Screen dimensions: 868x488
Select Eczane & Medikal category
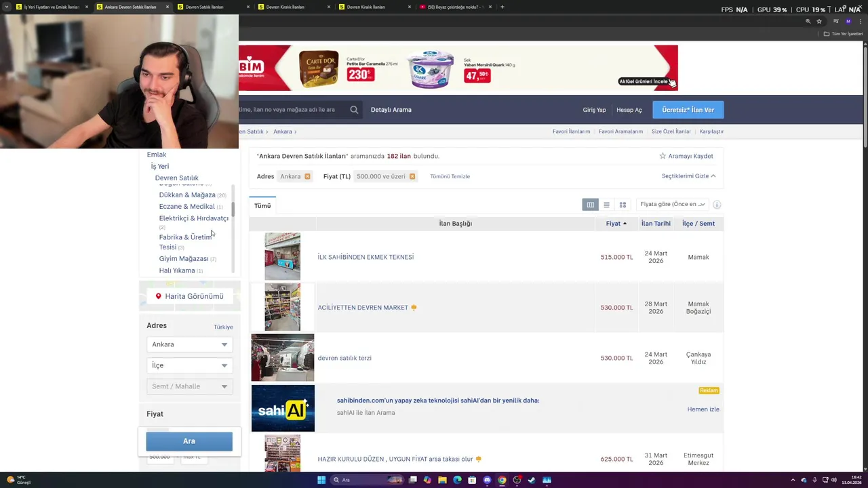click(186, 207)
